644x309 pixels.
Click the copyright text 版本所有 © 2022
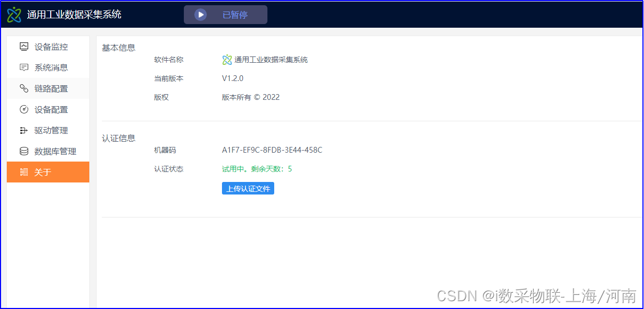coord(251,97)
